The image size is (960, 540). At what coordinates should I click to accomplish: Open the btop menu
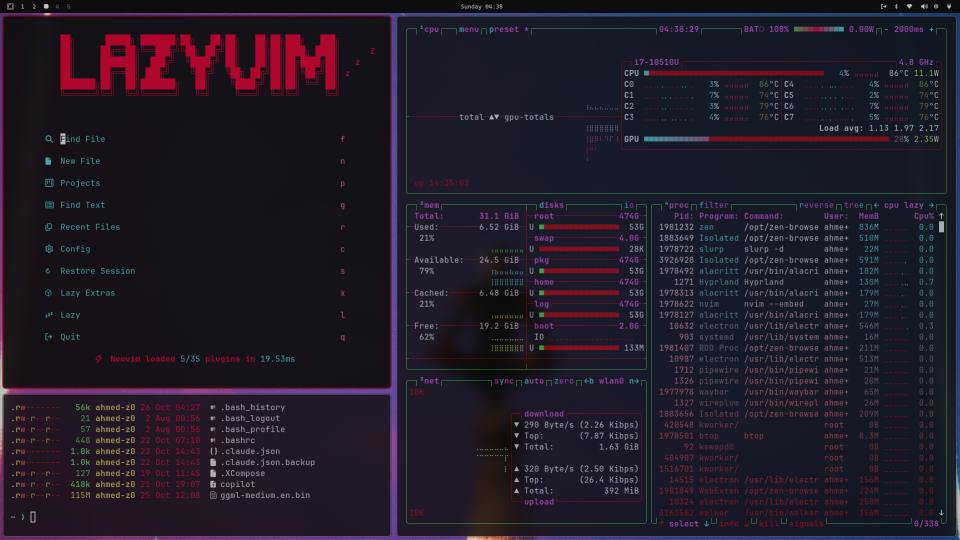468,30
